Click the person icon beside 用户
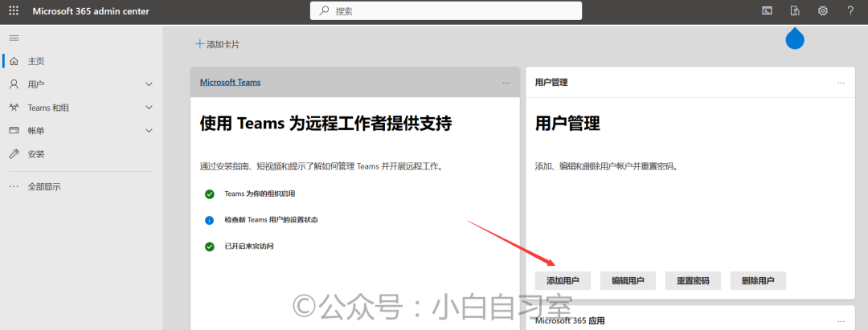Screen dimensions: 868x330 coord(14,84)
